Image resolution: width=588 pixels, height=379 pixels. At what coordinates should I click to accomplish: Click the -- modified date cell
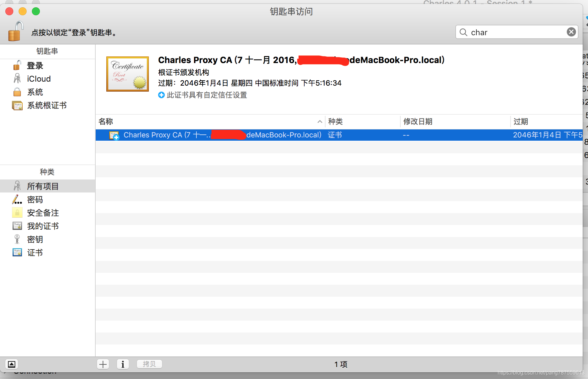[406, 135]
